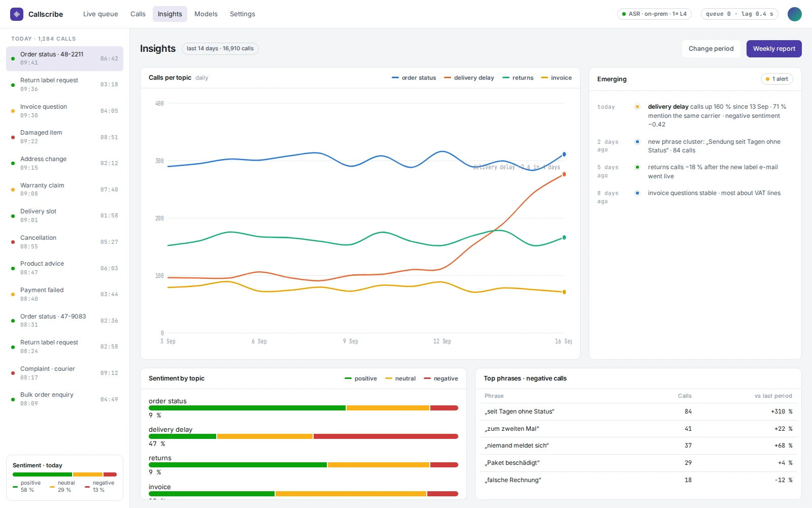
Task: Select the Damaged item call
Action: pos(64,137)
